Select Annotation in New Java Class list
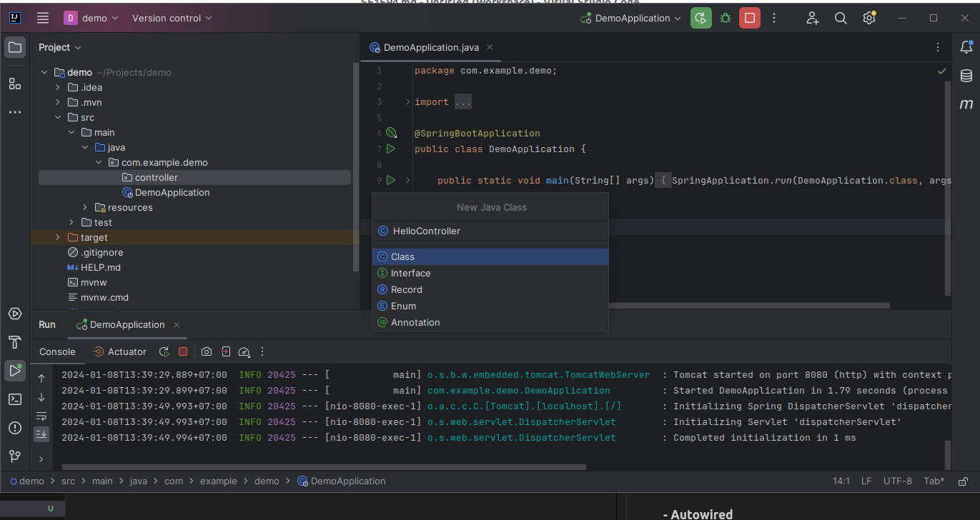This screenshot has width=980, height=520. [490, 322]
